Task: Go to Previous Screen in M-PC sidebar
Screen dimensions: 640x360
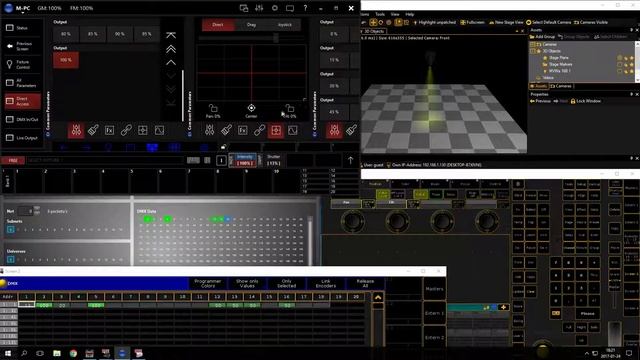Action: pos(23,46)
